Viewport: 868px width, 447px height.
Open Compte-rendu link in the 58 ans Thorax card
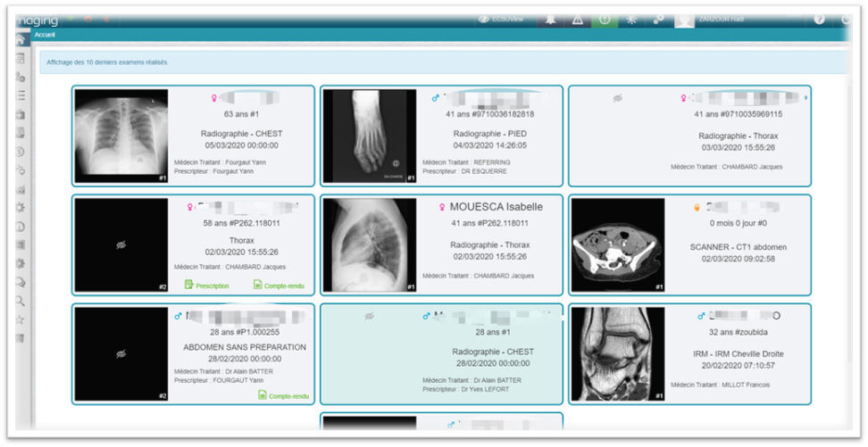click(x=279, y=285)
